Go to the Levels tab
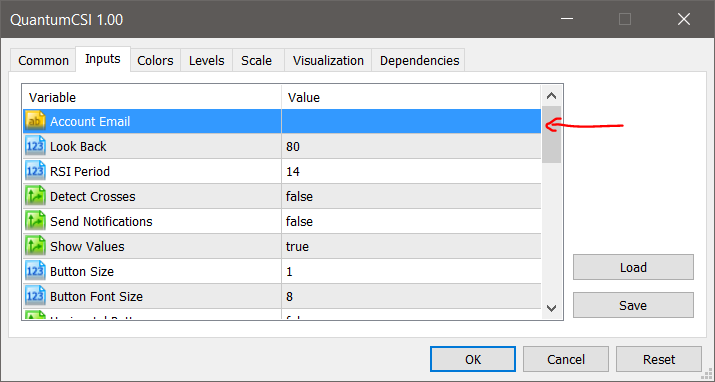 pos(207,61)
